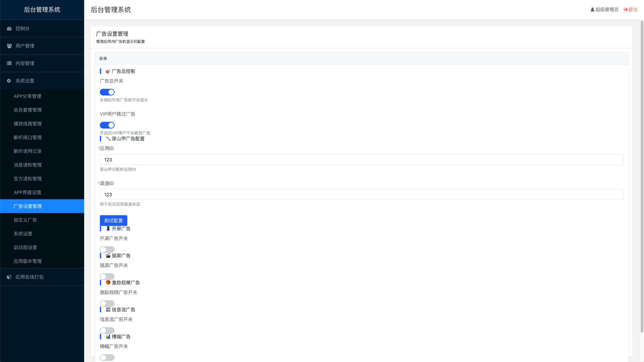Image resolution: width=644 pixels, height=362 pixels.
Task: Click the shield icon beside 激励视频广告
Action: pyautogui.click(x=108, y=282)
